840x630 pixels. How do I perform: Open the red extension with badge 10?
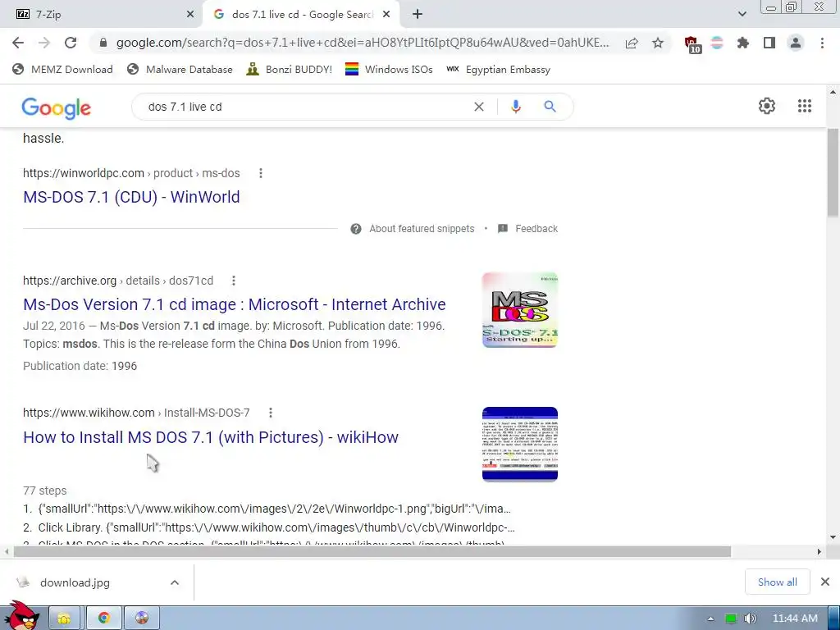692,44
